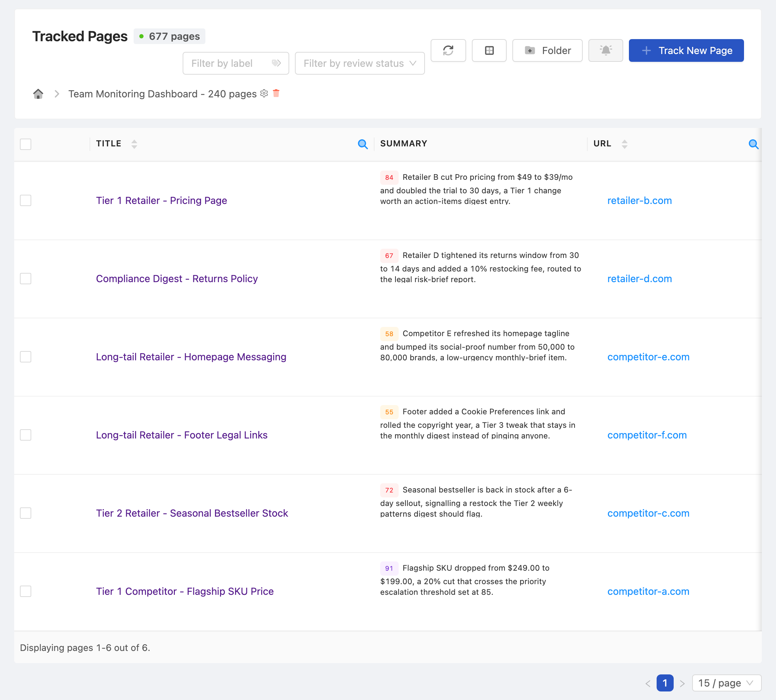Toggle the select-all checkbox in header

25,144
